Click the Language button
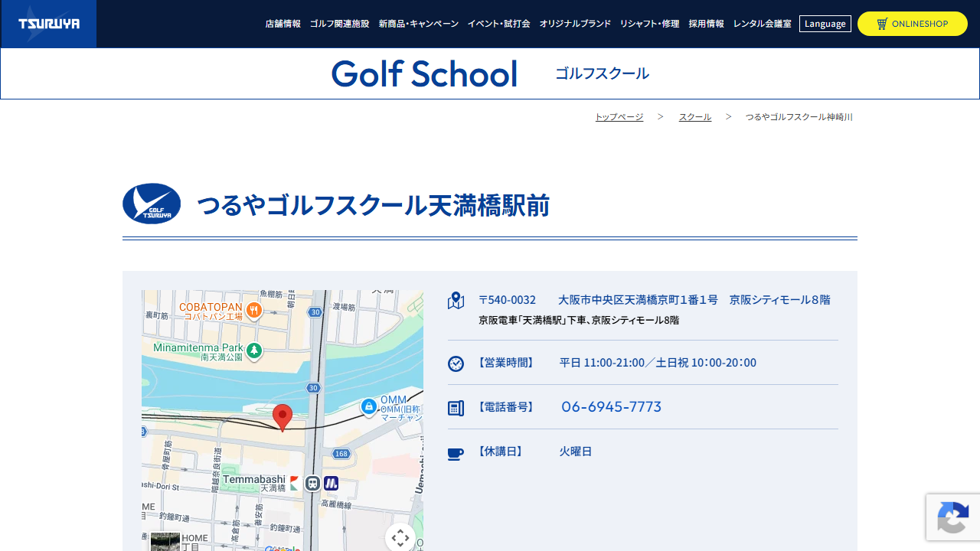The width and height of the screenshot is (980, 551). [825, 24]
